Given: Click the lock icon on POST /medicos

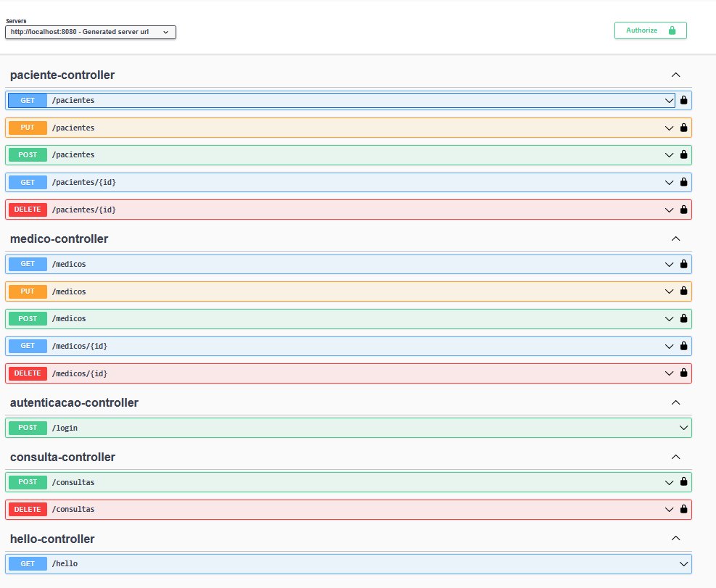Looking at the screenshot, I should pyautogui.click(x=683, y=318).
